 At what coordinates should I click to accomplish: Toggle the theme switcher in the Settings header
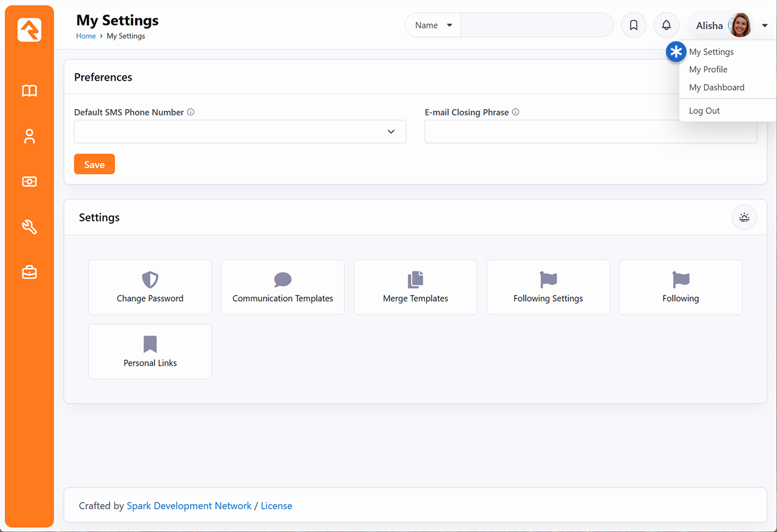click(744, 217)
